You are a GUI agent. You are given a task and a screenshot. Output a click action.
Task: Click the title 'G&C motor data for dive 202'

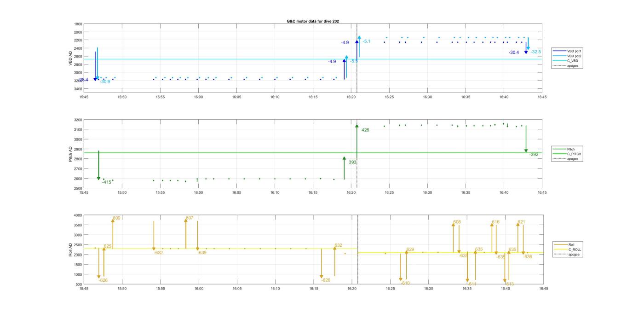313,21
